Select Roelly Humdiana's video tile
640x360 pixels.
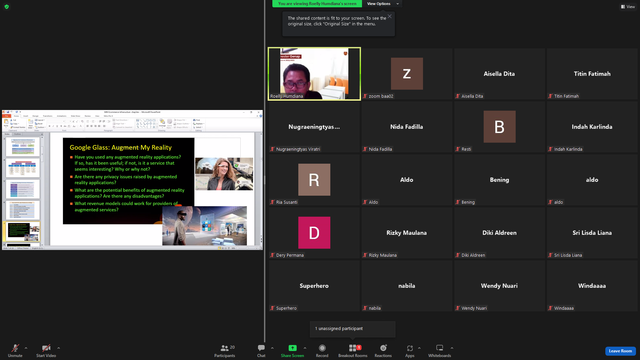pyautogui.click(x=314, y=74)
